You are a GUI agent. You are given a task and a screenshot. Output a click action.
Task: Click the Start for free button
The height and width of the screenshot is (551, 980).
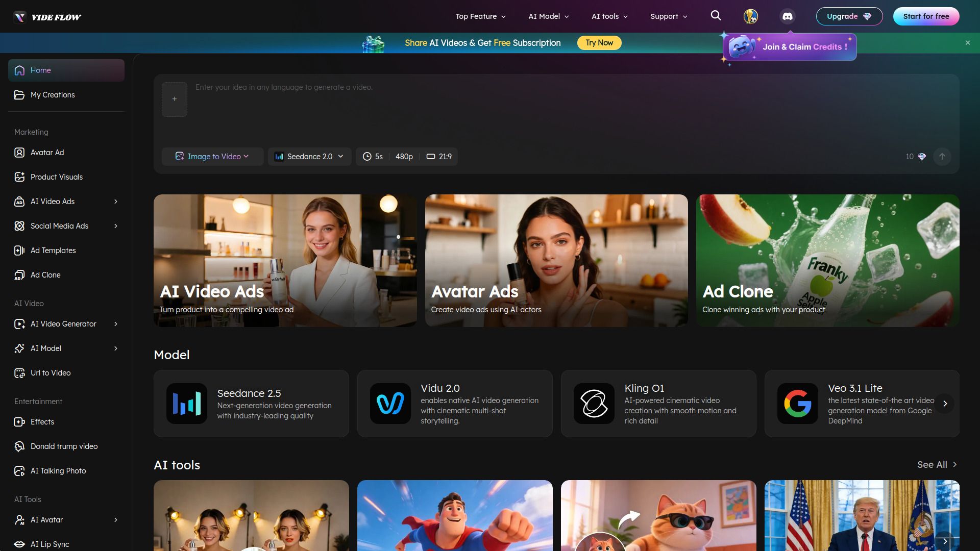point(926,16)
